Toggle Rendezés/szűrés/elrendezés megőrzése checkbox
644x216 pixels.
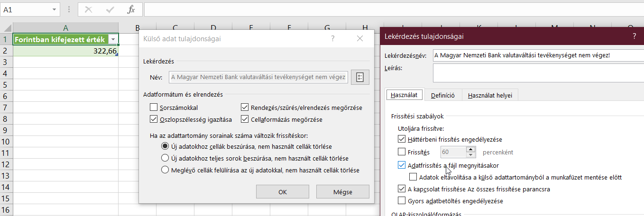(x=245, y=108)
